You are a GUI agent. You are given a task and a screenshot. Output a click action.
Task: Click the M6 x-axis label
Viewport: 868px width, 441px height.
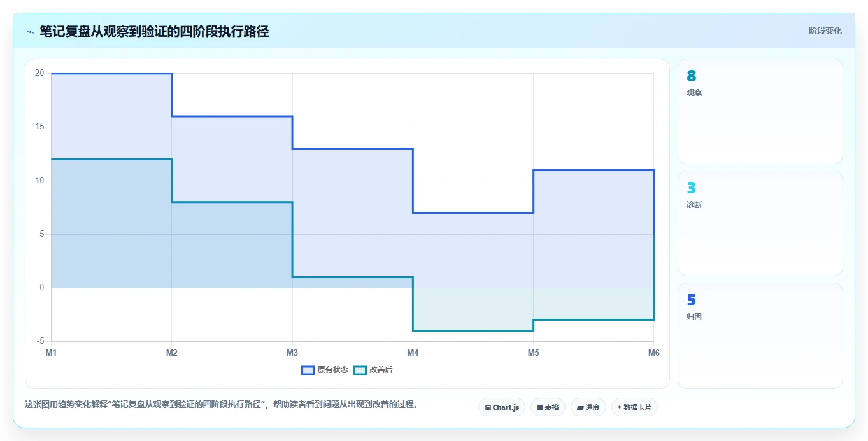(x=653, y=352)
